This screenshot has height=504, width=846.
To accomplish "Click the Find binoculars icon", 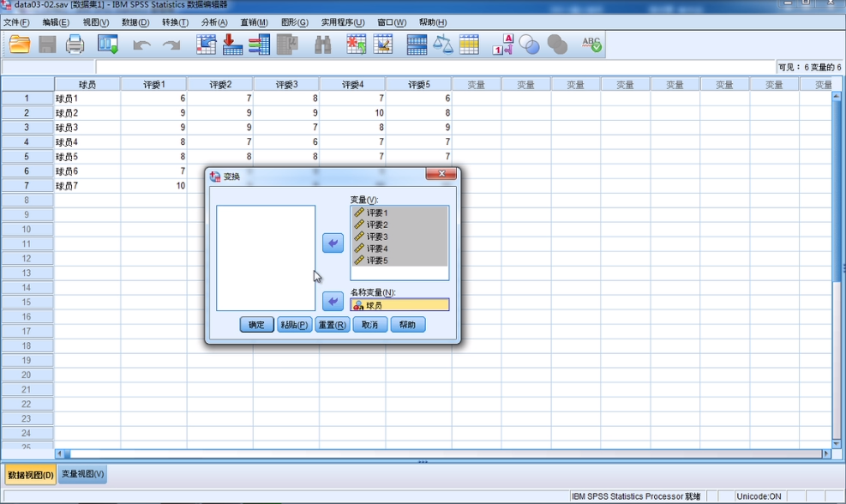I will (322, 45).
